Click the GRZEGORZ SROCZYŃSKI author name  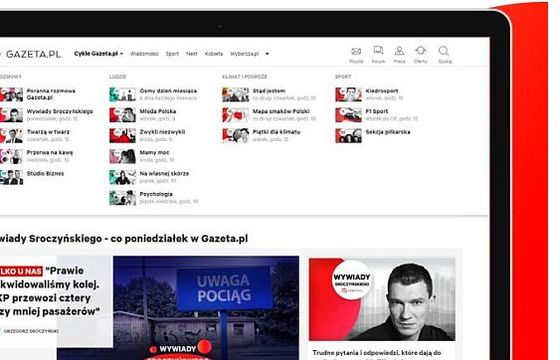click(x=31, y=331)
